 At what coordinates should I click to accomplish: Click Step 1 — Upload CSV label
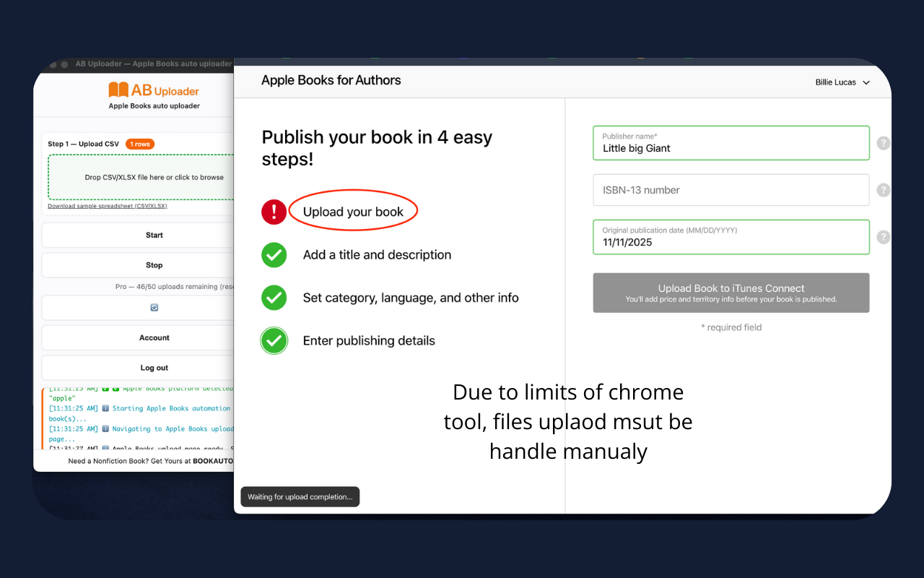tap(84, 144)
